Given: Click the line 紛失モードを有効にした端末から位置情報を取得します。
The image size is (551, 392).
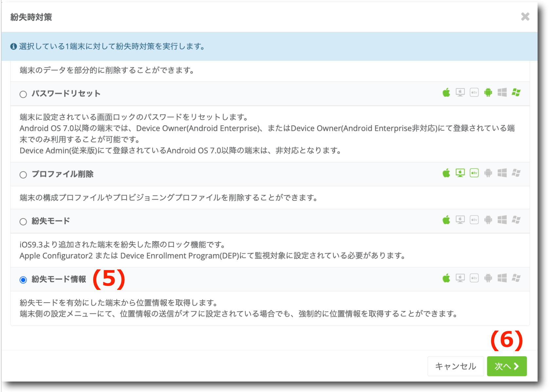Looking at the screenshot, I should coord(119,303).
